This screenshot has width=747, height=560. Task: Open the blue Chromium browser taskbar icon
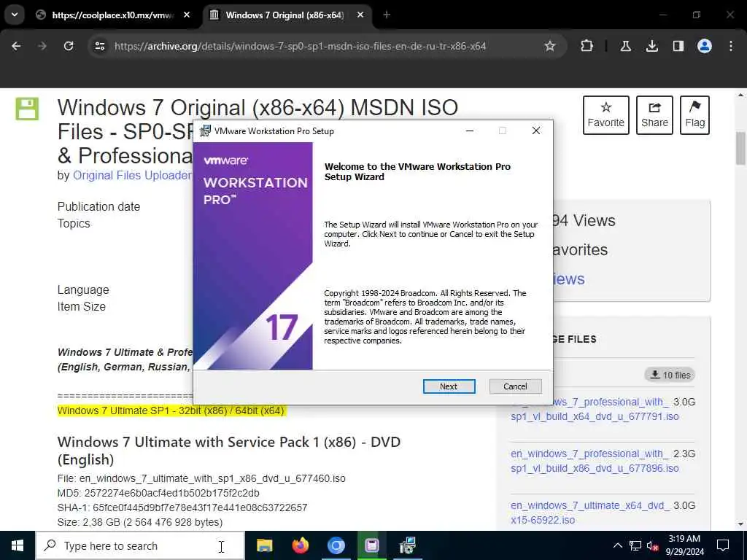coord(336,545)
